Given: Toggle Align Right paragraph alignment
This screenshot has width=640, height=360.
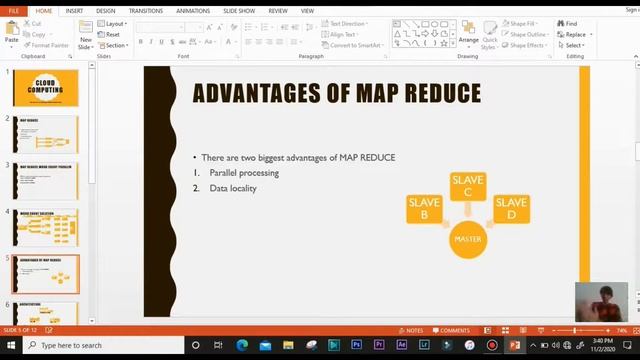Looking at the screenshot, I should click(269, 42).
